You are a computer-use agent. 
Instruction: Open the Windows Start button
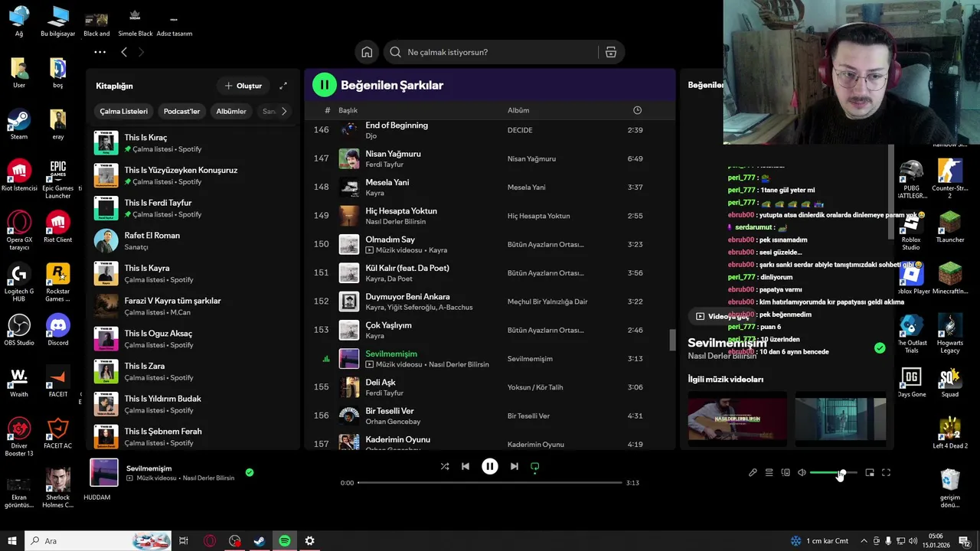point(12,541)
